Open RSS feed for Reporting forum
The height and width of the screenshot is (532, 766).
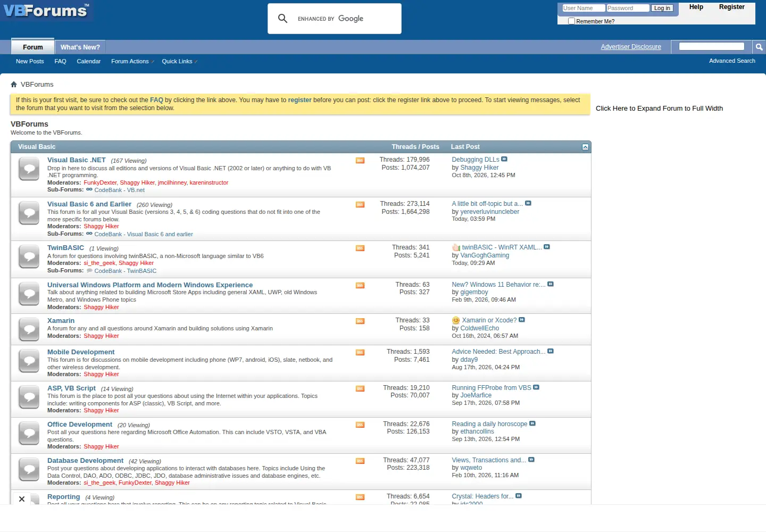(360, 497)
